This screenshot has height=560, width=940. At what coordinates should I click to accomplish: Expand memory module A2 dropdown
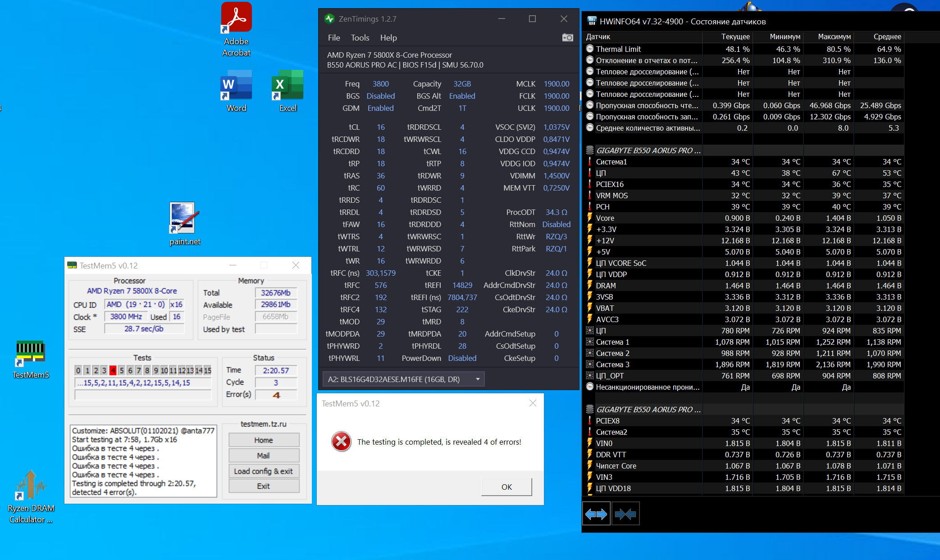coord(478,379)
